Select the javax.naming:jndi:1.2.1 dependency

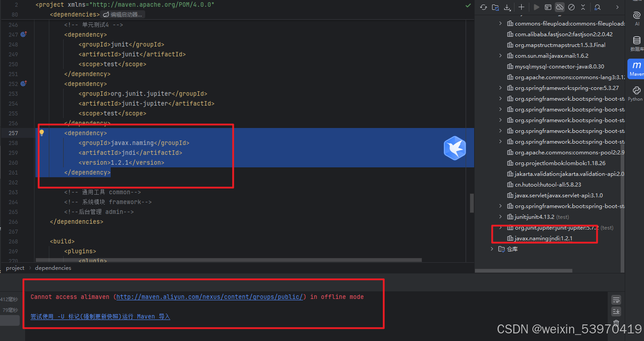543,238
